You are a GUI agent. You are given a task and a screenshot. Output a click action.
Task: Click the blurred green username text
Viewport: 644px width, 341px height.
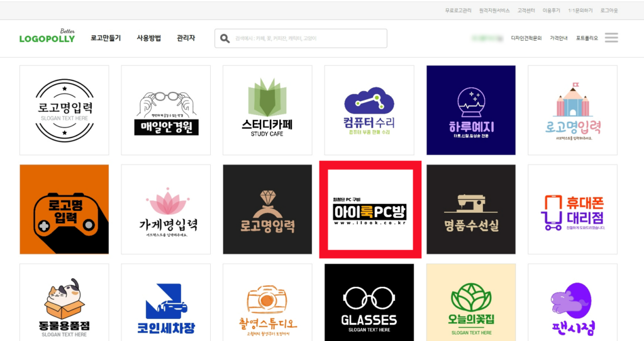(487, 38)
